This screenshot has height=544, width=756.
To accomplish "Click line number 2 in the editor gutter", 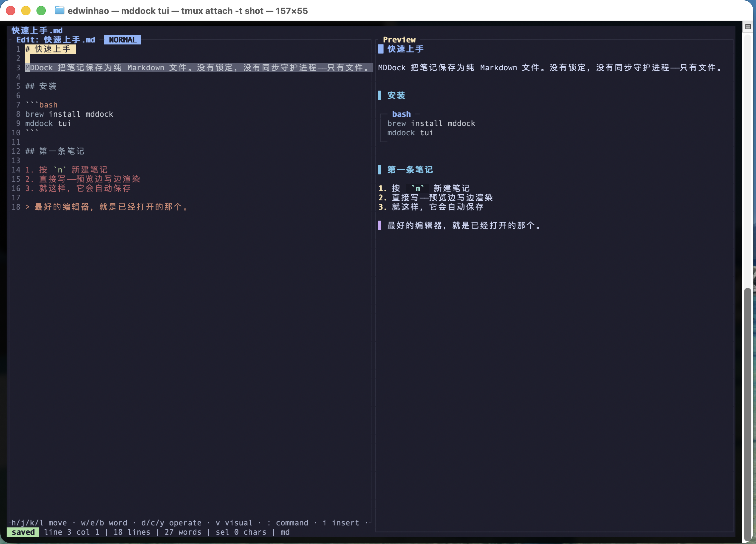I will [18, 58].
